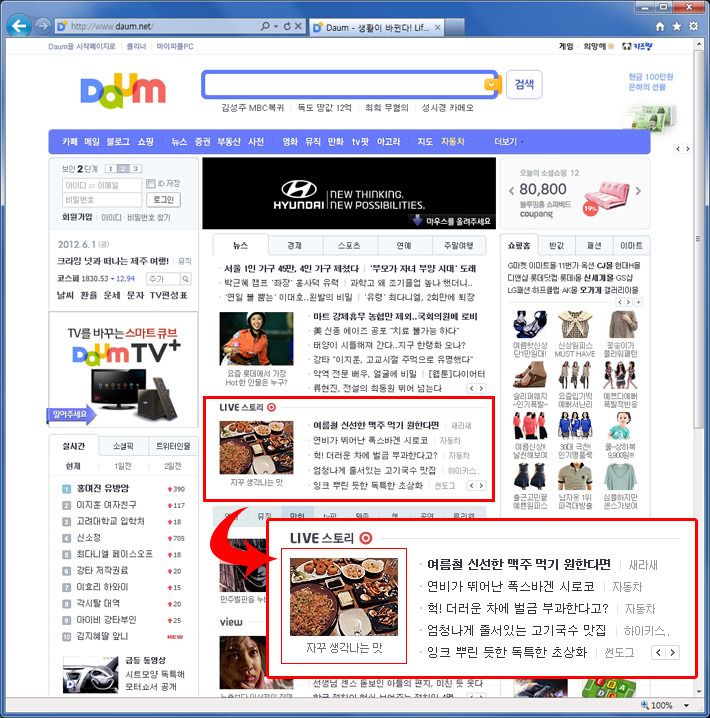Set login security level to 1
The width and height of the screenshot is (710, 718).
pyautogui.click(x=110, y=169)
